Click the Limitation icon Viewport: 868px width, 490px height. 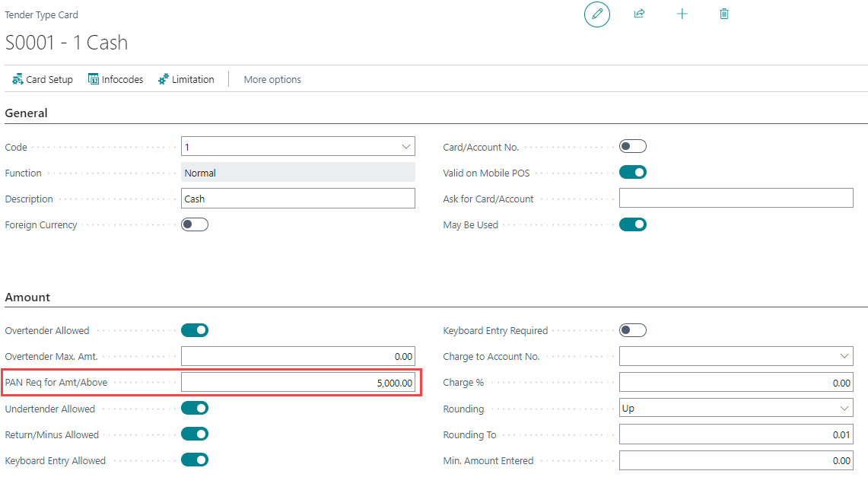pos(163,79)
